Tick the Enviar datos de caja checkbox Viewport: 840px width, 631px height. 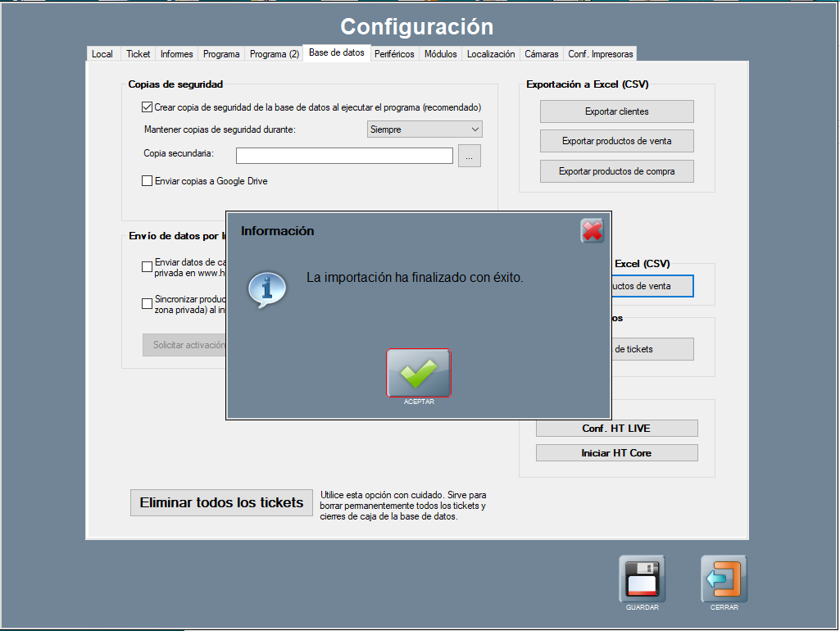pos(148,267)
